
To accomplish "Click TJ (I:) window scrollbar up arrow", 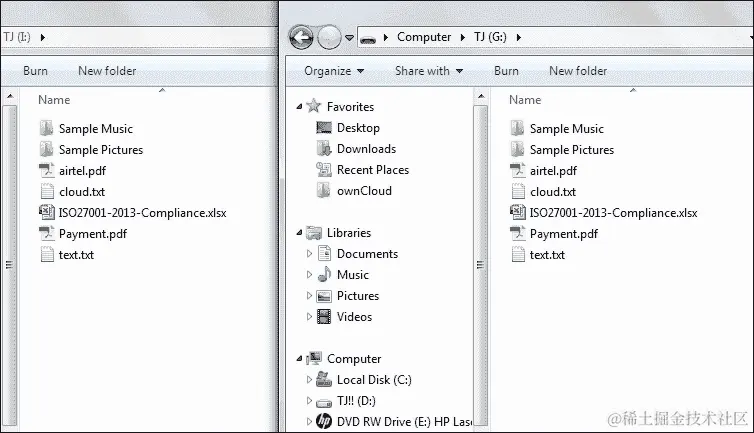I will 10,97.
